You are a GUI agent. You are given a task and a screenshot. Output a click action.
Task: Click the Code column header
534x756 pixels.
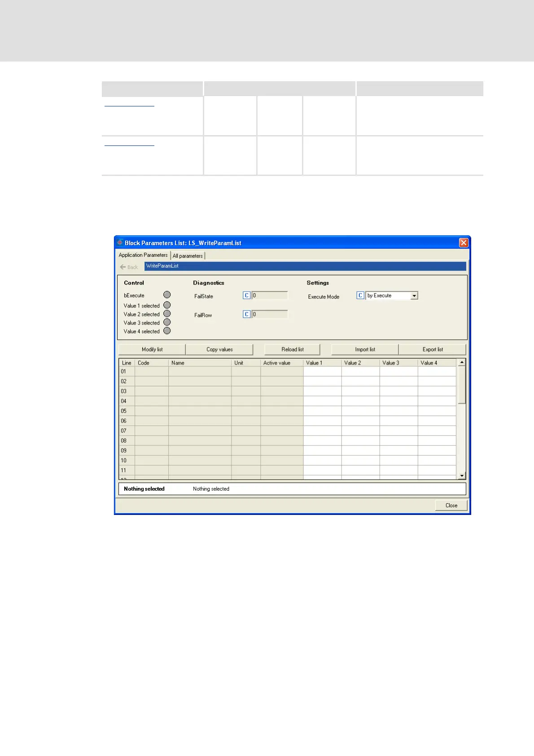point(152,363)
